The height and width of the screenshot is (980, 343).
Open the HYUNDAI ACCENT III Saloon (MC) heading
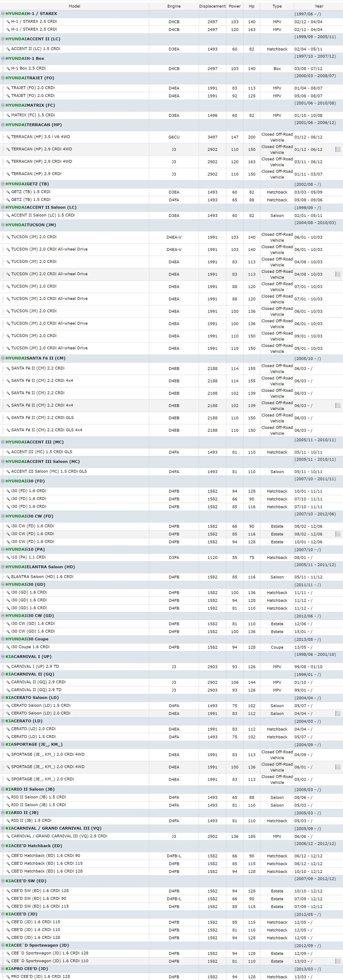coord(43,461)
